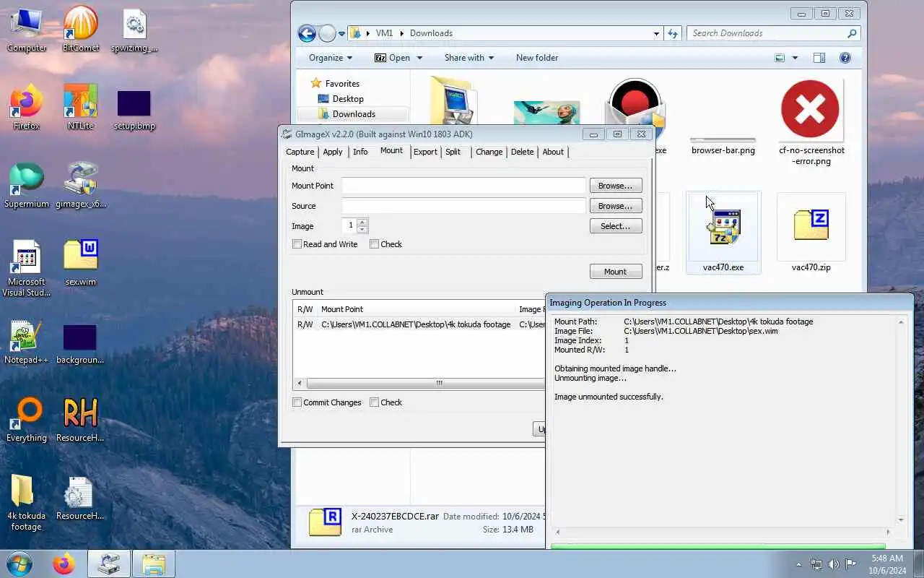Open the File Explorer taskbar button
Viewport: 924px width, 578px height.
154,564
